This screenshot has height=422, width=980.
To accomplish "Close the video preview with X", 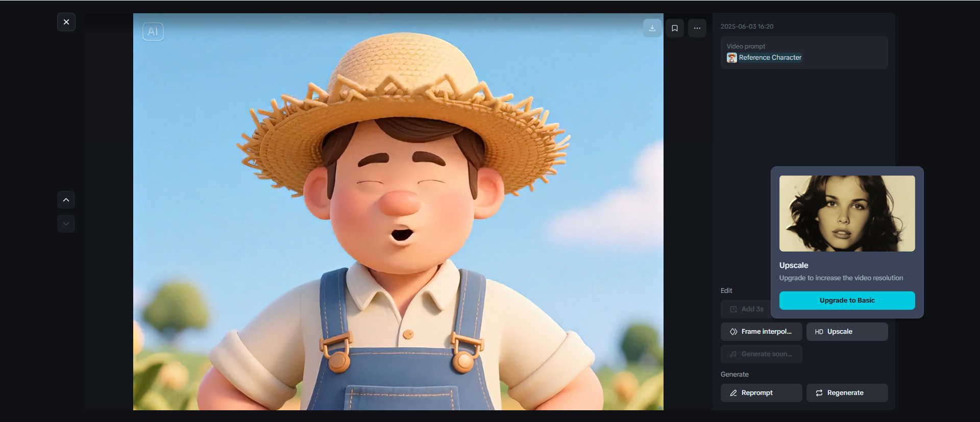I will click(x=66, y=22).
